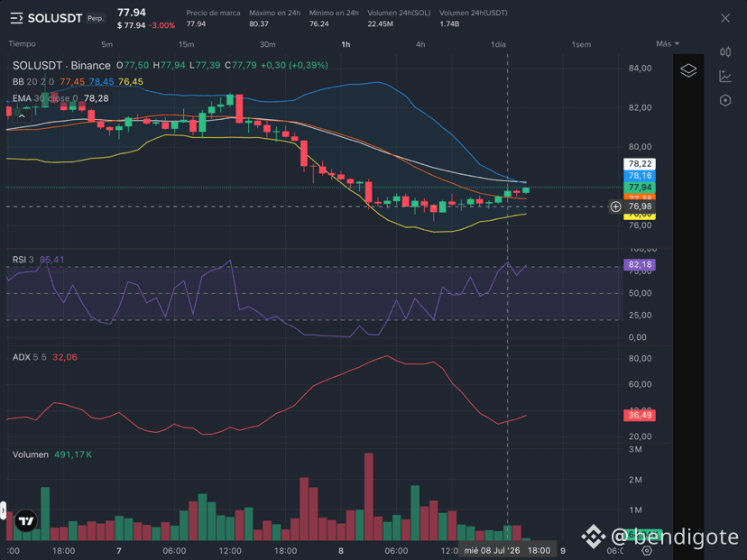Click the TradingView logo badge
747x560 pixels.
click(26, 521)
